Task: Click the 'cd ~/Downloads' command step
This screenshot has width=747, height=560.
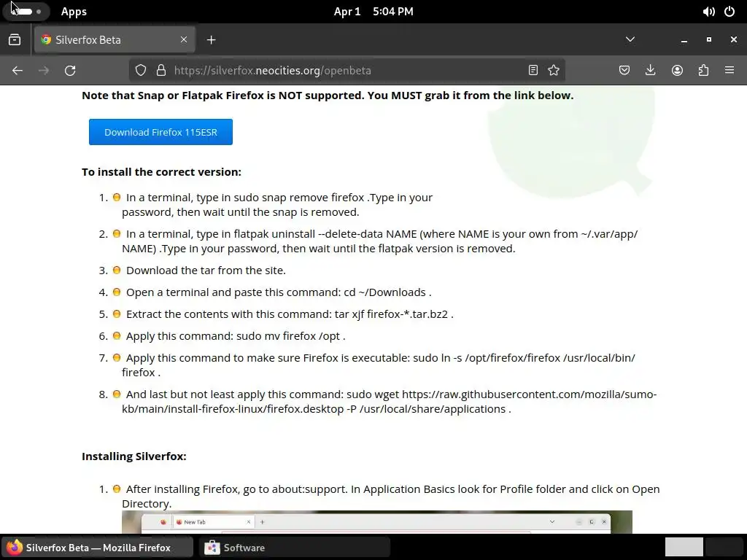Action: point(278,292)
